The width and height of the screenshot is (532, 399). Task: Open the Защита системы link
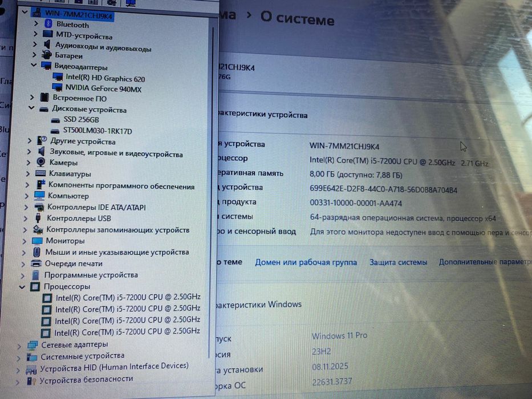pos(399,262)
